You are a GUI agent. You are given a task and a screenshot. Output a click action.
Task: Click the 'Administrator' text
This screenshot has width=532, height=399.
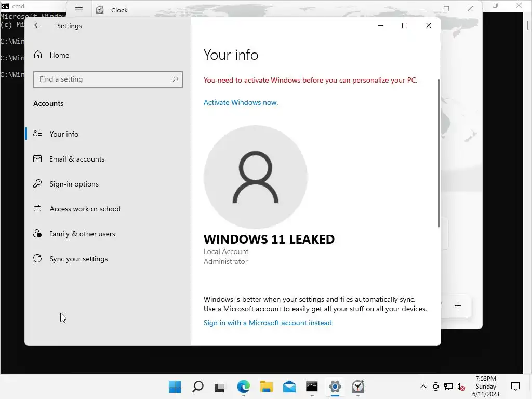(225, 262)
